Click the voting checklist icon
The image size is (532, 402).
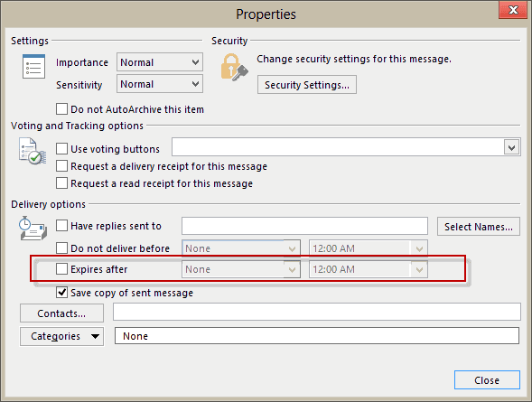click(x=33, y=151)
